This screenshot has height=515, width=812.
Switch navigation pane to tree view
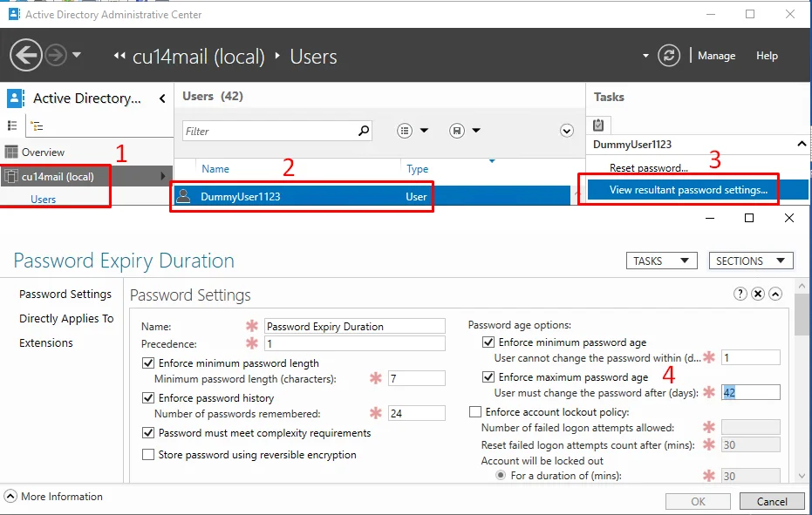(x=37, y=125)
